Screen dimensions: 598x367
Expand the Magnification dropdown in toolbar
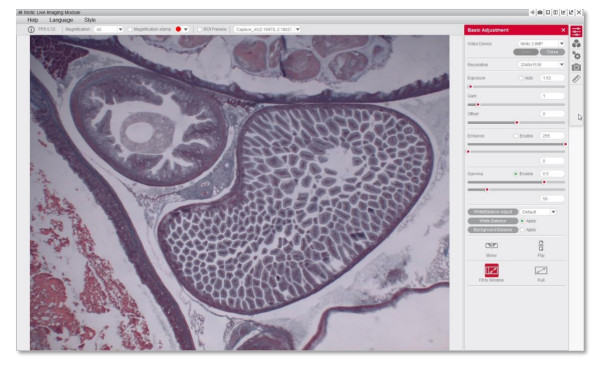coord(109,29)
